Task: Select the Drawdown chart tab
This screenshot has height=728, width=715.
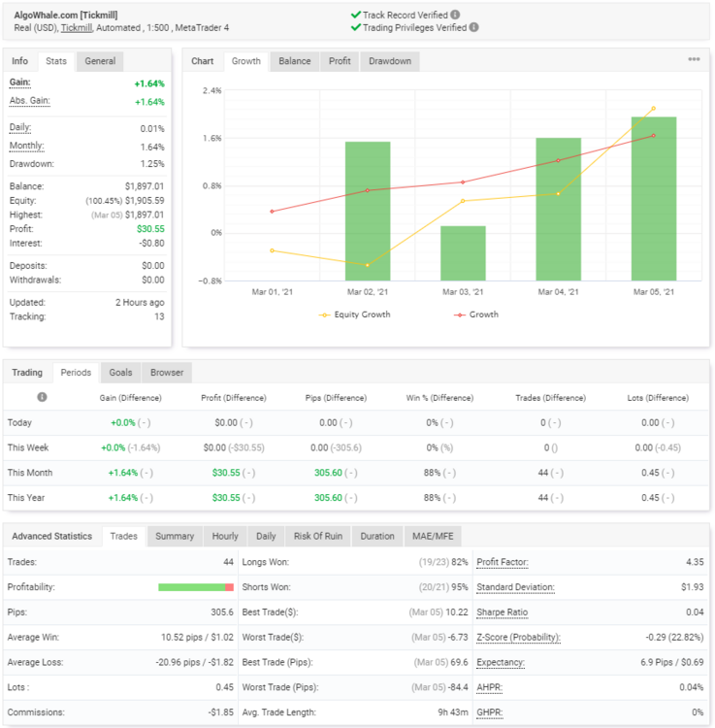Action: 390,61
